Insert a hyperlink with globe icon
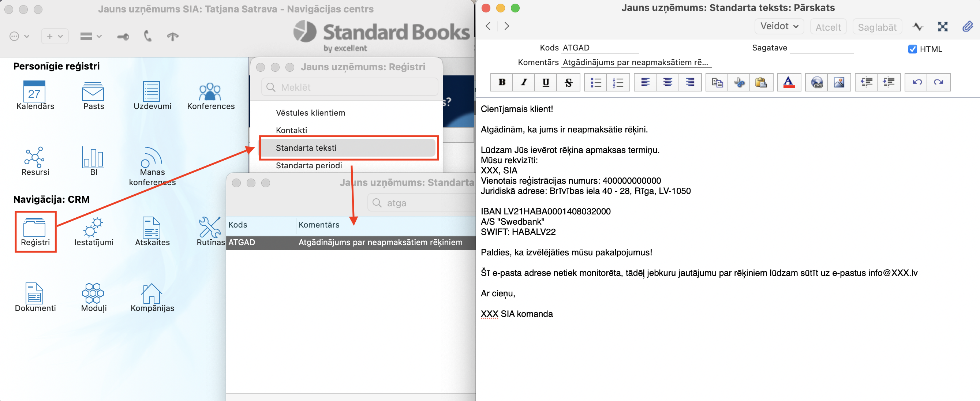980x401 pixels. tap(817, 82)
